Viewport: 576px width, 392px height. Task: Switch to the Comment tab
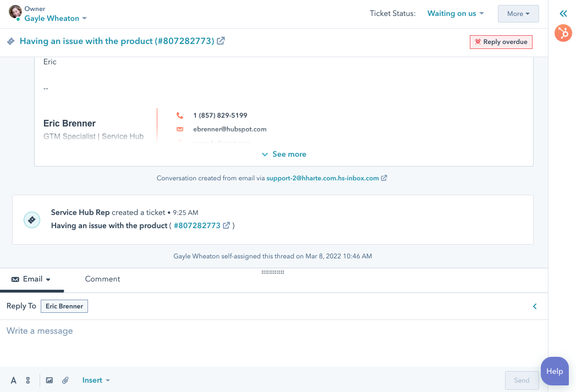tap(102, 279)
